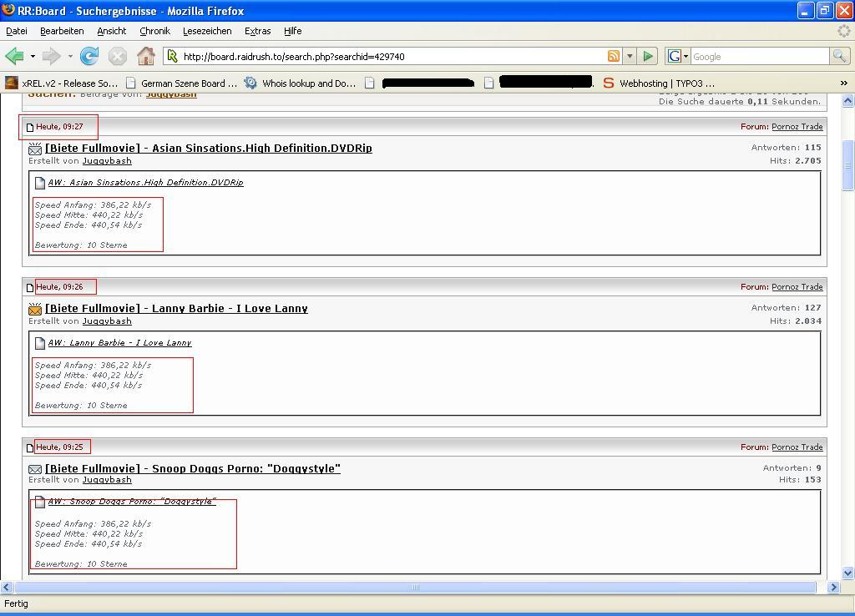Open the Hilfe menu
Image resolution: width=855 pixels, height=616 pixels.
293,31
